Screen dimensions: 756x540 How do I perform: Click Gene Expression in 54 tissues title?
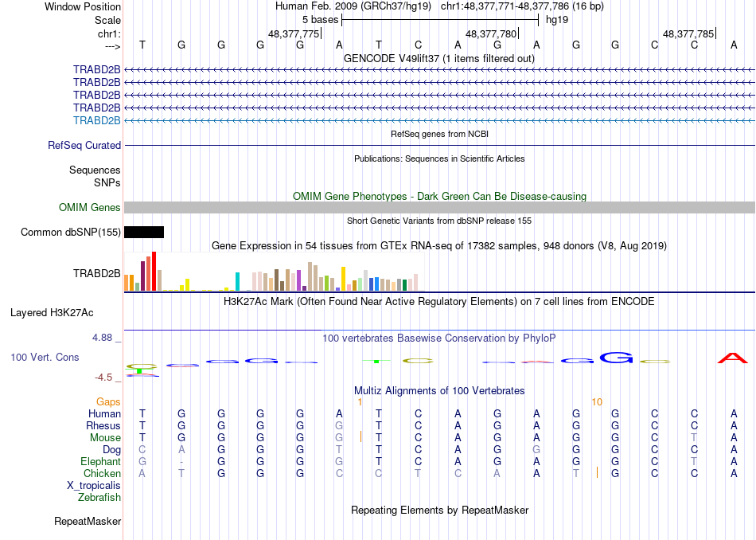[x=439, y=245]
